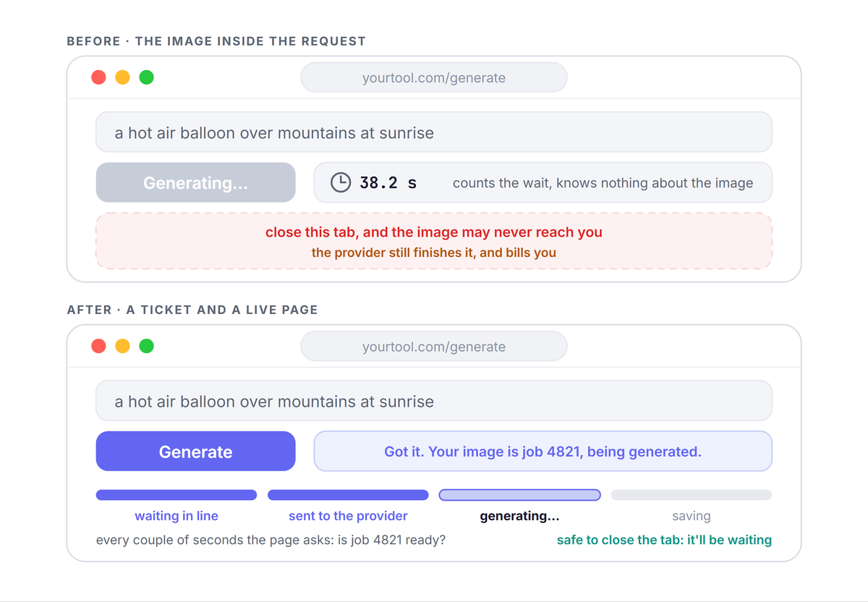Select the bottom window's address bar
The height and width of the screenshot is (602, 868).
pos(434,347)
